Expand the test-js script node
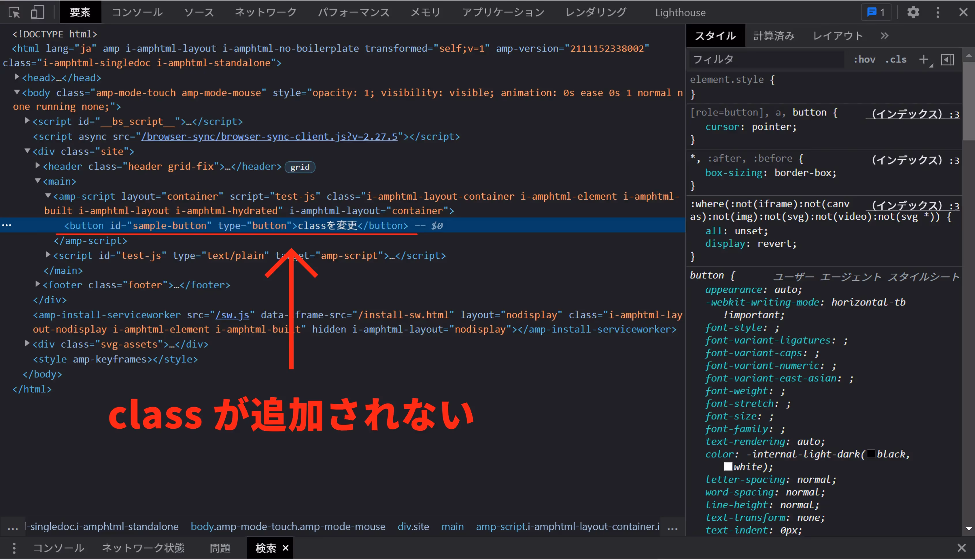 click(48, 255)
